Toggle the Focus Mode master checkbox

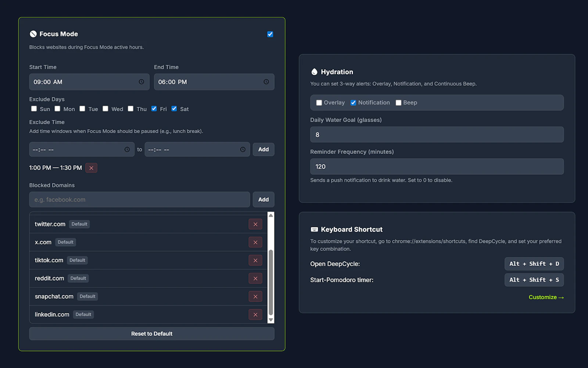coord(270,34)
